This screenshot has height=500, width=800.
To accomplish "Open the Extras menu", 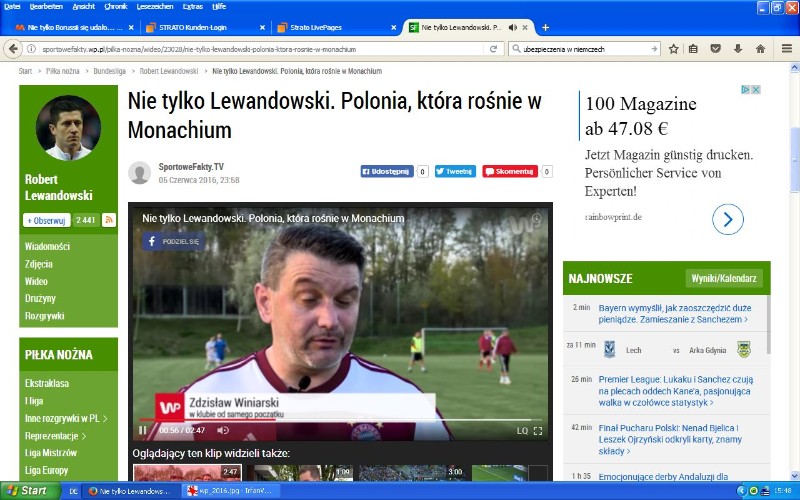I will [x=192, y=7].
